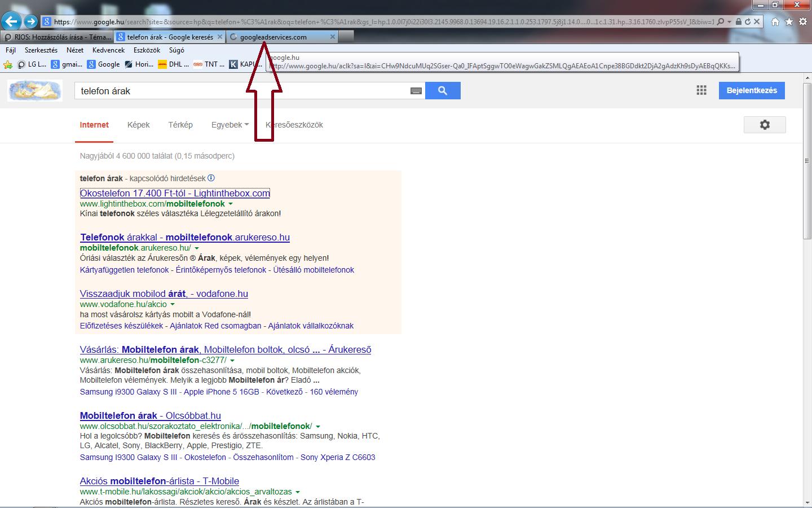Click the Bejelentkezés sign-in button
The width and height of the screenshot is (812, 508).
click(752, 90)
